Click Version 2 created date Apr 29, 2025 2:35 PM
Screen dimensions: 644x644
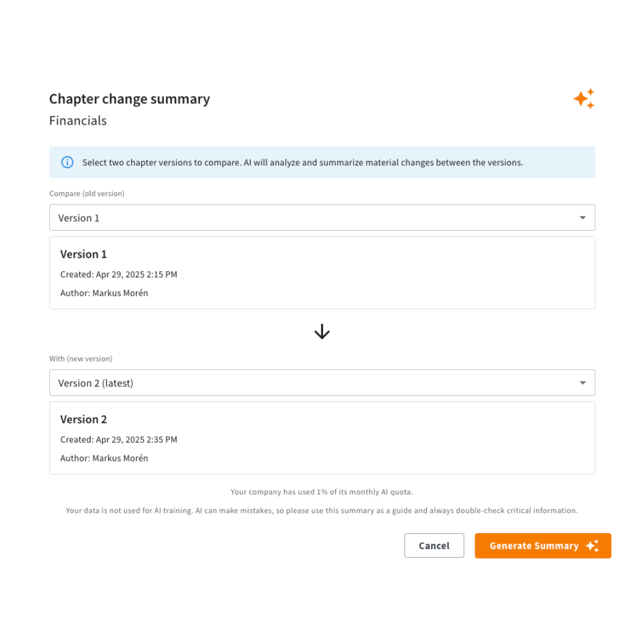pyautogui.click(x=137, y=439)
